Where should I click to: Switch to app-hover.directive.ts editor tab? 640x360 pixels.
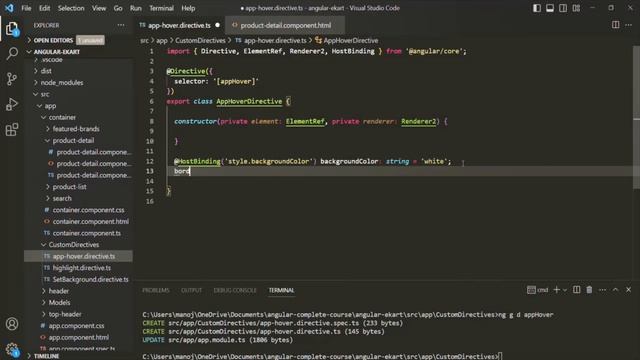click(x=180, y=25)
